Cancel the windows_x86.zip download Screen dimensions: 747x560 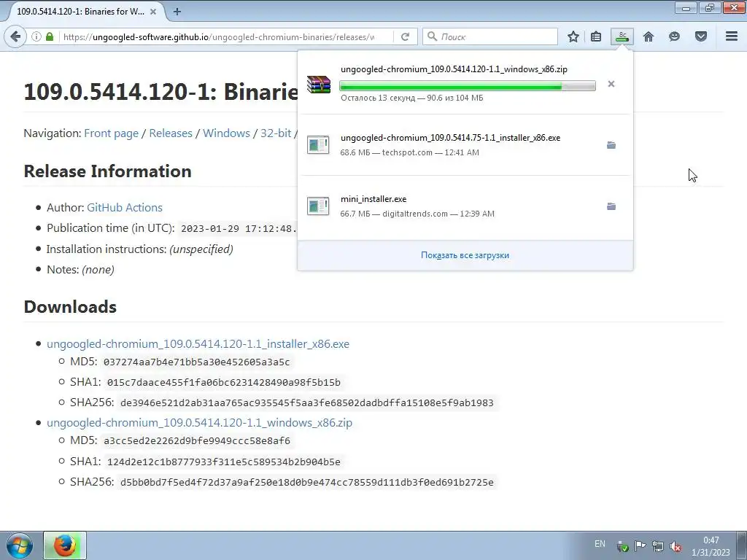(611, 84)
